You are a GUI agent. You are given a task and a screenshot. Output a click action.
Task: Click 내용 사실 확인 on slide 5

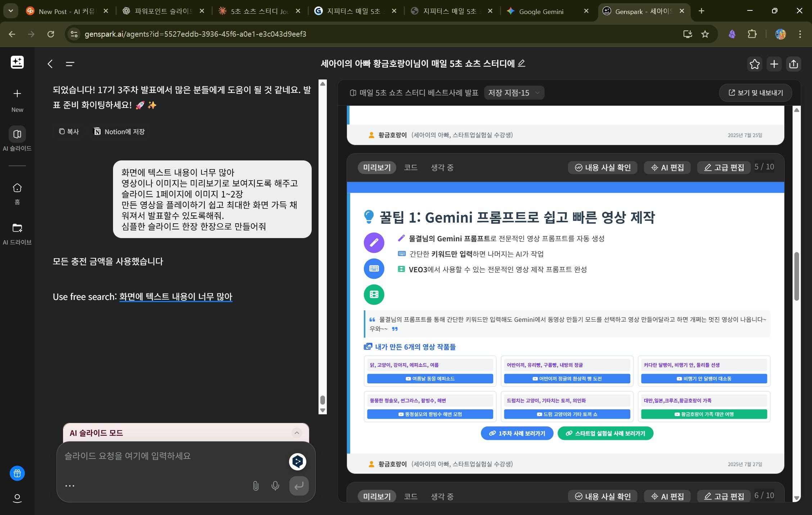point(603,168)
